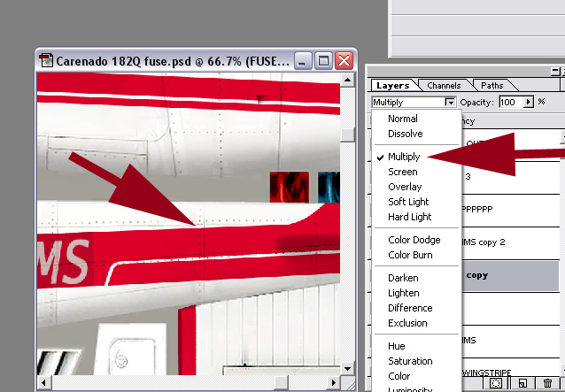Choose Overlay blend mode from list

click(405, 187)
